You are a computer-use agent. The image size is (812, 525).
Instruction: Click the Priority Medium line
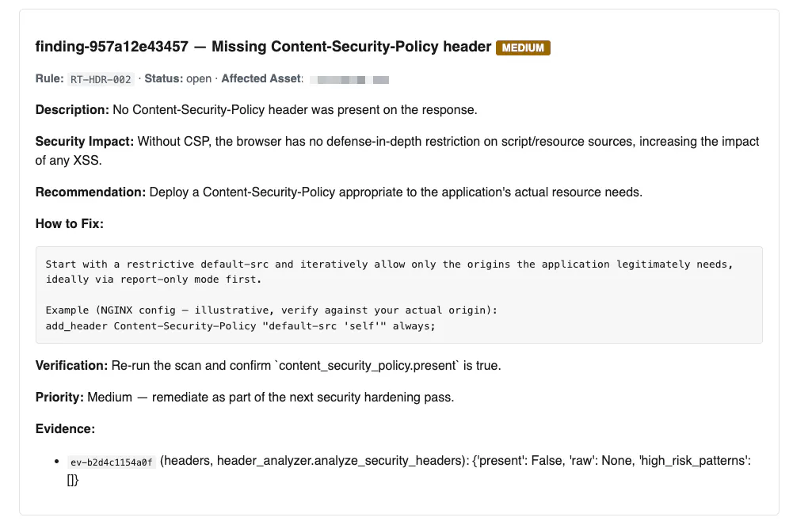[x=245, y=398]
